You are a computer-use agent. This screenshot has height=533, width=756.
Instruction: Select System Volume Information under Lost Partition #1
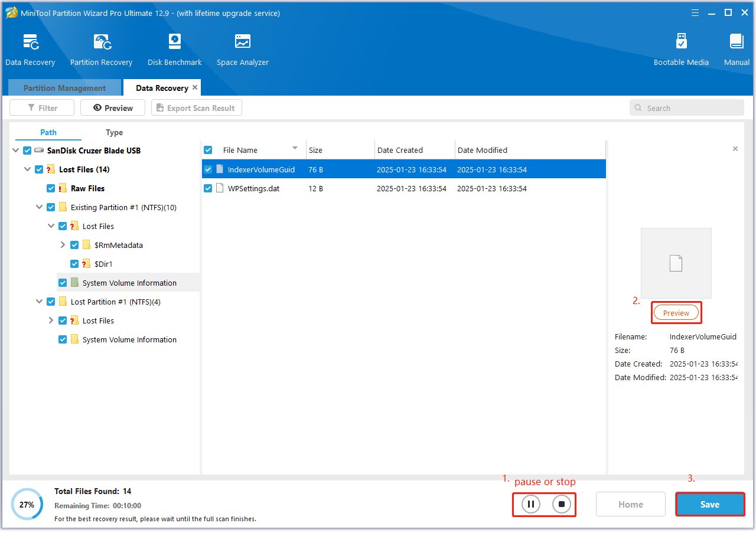[x=129, y=339]
